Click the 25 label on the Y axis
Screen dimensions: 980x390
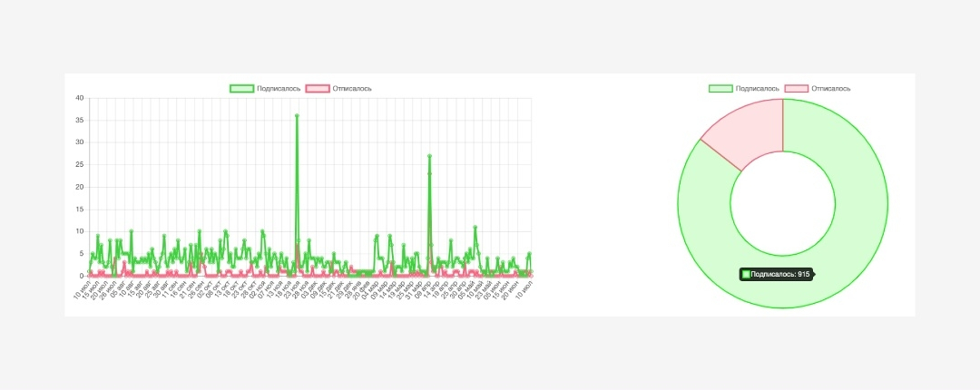[79, 164]
